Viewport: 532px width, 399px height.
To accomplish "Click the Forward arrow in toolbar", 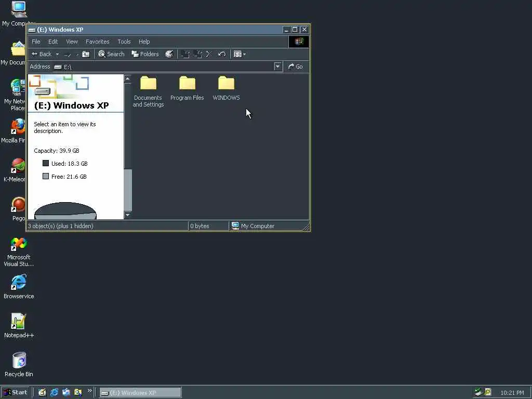I will point(68,54).
